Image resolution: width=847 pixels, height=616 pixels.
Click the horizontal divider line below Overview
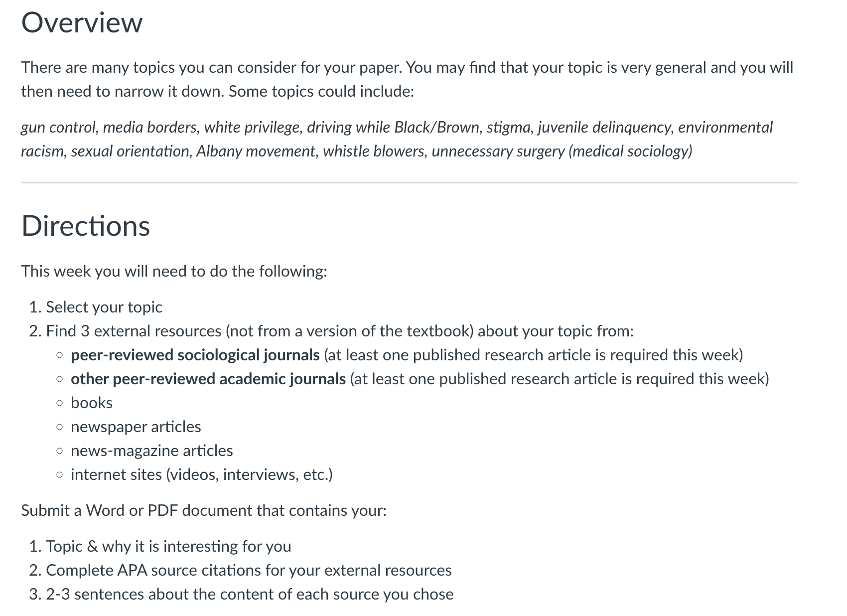(409, 183)
